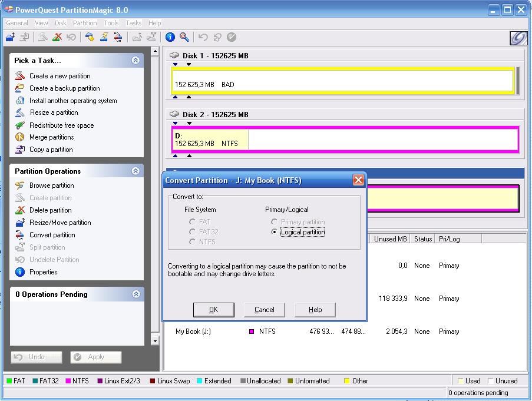Click the Resize/Move partition operation link
This screenshot has height=401, width=532.
[60, 223]
